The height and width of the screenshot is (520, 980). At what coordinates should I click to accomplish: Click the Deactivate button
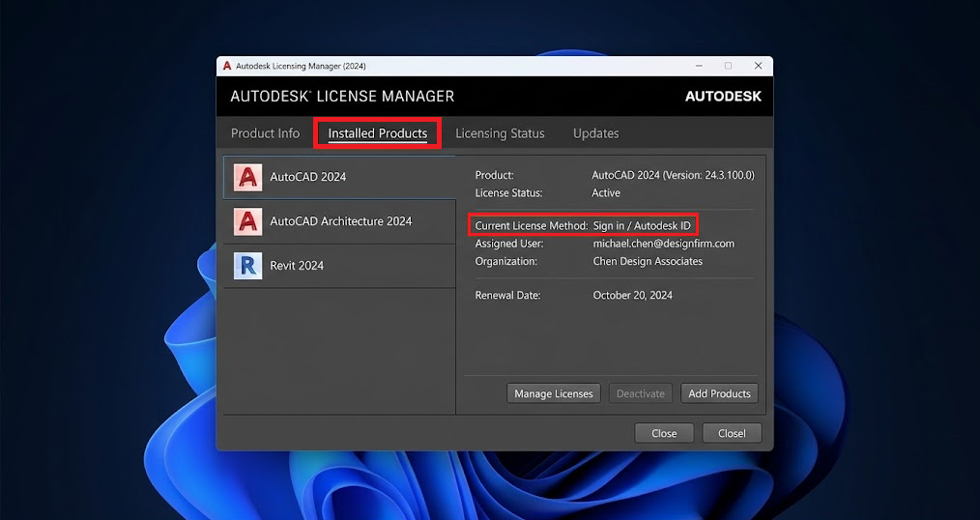tap(641, 393)
